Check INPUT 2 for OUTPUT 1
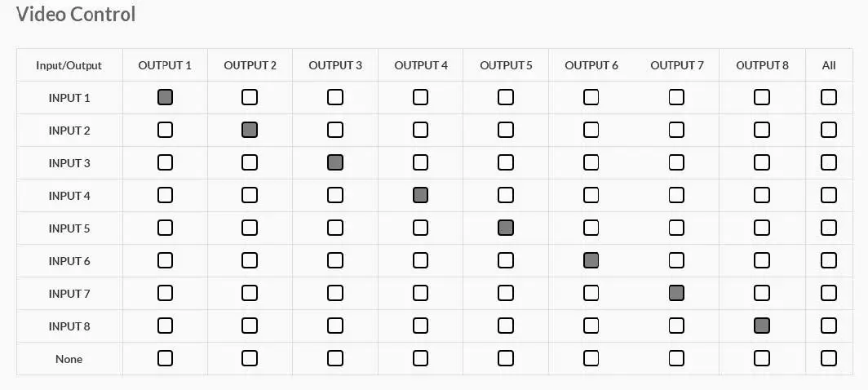 (x=165, y=130)
